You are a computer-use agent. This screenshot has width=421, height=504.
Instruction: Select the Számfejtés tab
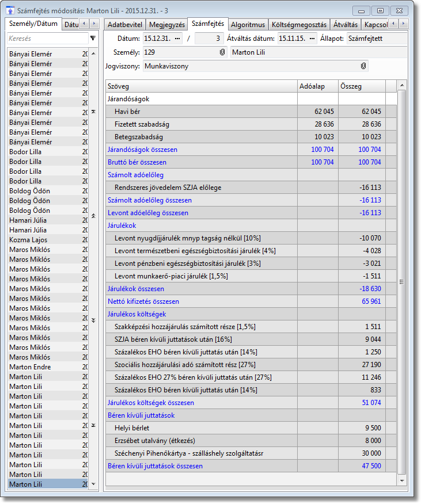208,24
